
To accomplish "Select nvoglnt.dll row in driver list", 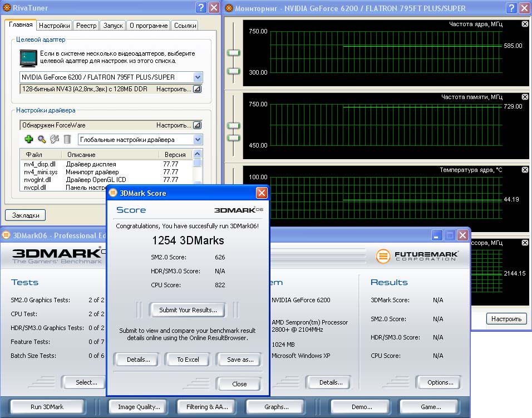I will click(x=106, y=180).
